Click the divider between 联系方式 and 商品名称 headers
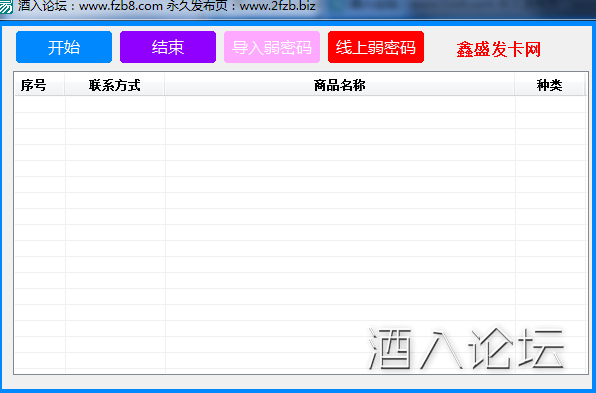The image size is (596, 393). click(165, 85)
